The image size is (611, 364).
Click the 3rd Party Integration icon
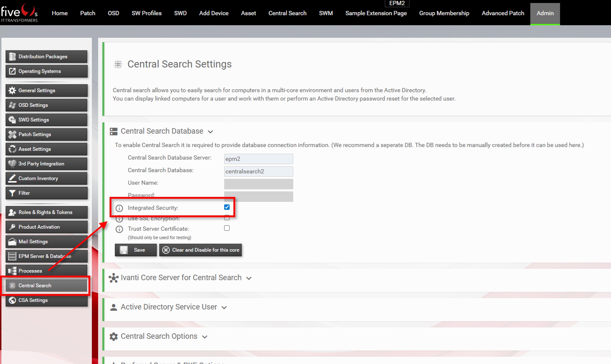(12, 164)
